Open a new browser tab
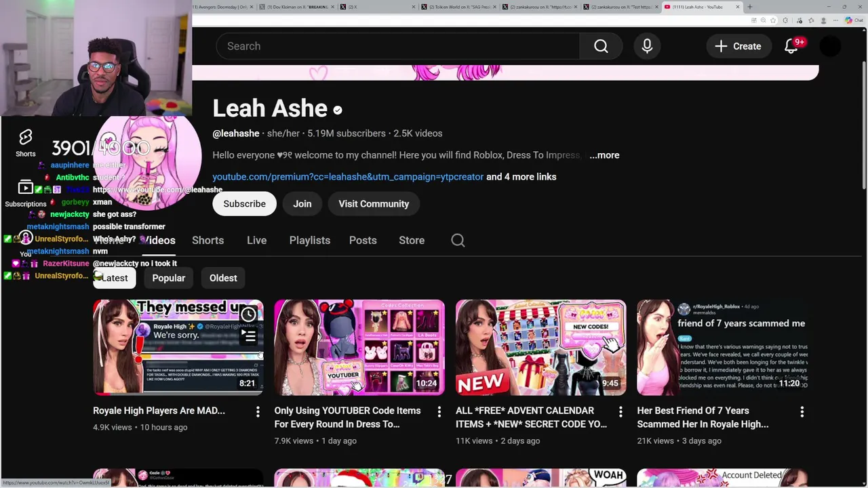The width and height of the screenshot is (868, 488). coord(749,7)
